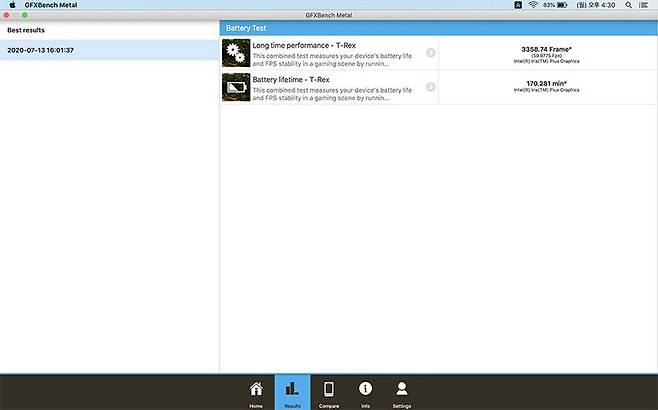Open Spotlight search icon in menu bar
This screenshot has width=658, height=410.
point(628,5)
